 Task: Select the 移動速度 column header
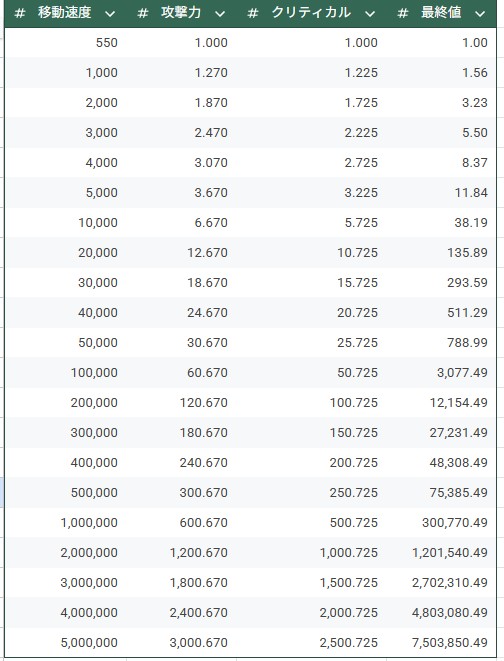65,13
